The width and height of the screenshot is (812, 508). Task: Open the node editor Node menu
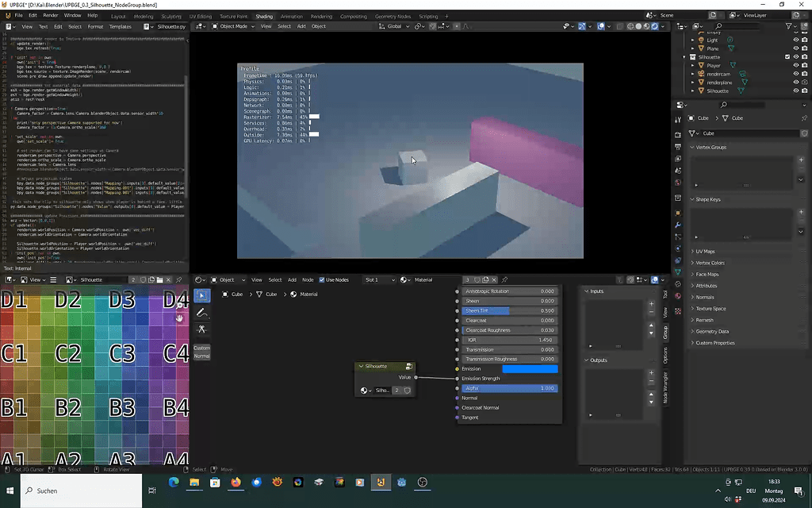pos(308,280)
